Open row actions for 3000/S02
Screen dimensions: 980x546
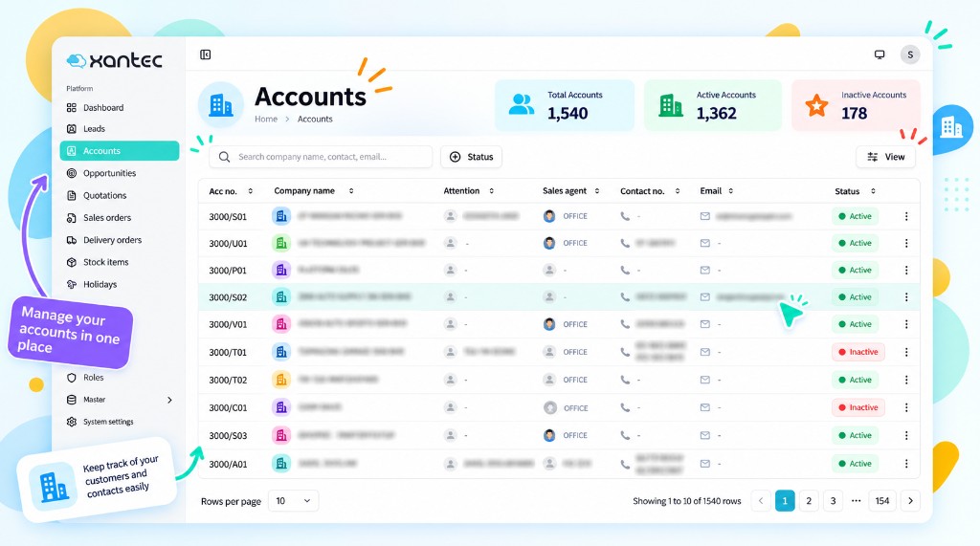pos(906,297)
